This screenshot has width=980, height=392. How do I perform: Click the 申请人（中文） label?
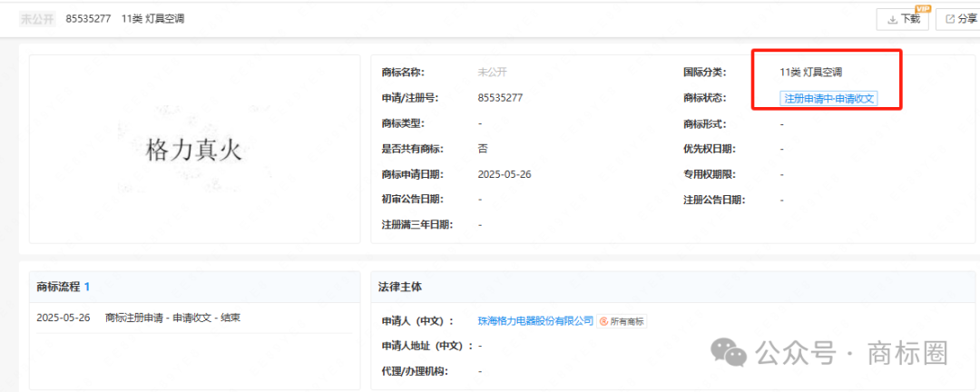(x=416, y=320)
